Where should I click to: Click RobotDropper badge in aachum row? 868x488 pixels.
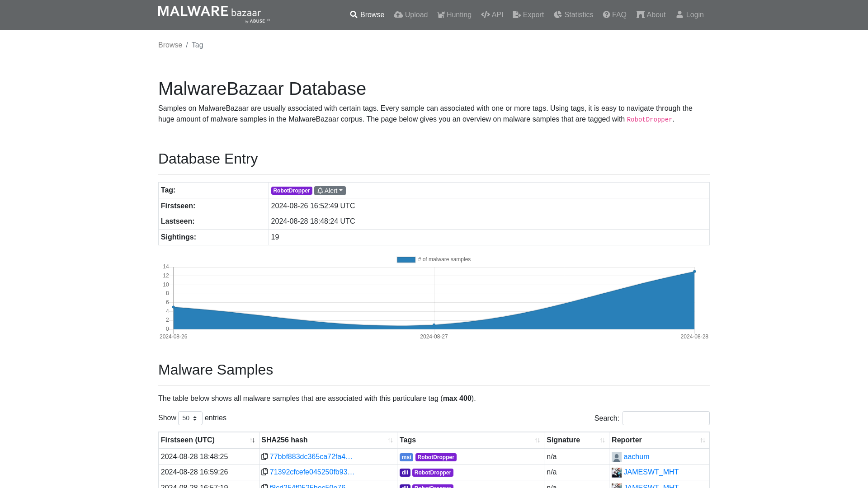(x=436, y=457)
